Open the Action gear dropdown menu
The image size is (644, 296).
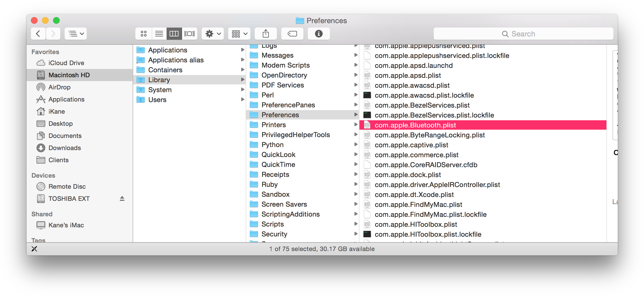pyautogui.click(x=212, y=34)
